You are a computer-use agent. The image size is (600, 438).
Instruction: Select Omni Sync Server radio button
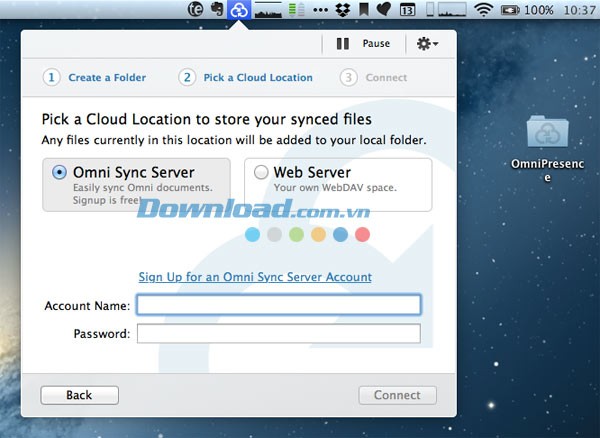59,172
